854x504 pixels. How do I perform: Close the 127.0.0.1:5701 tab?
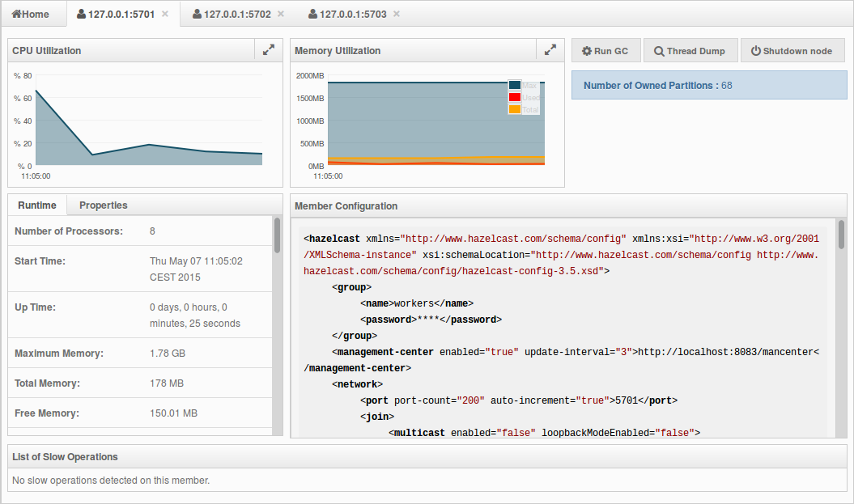(165, 14)
